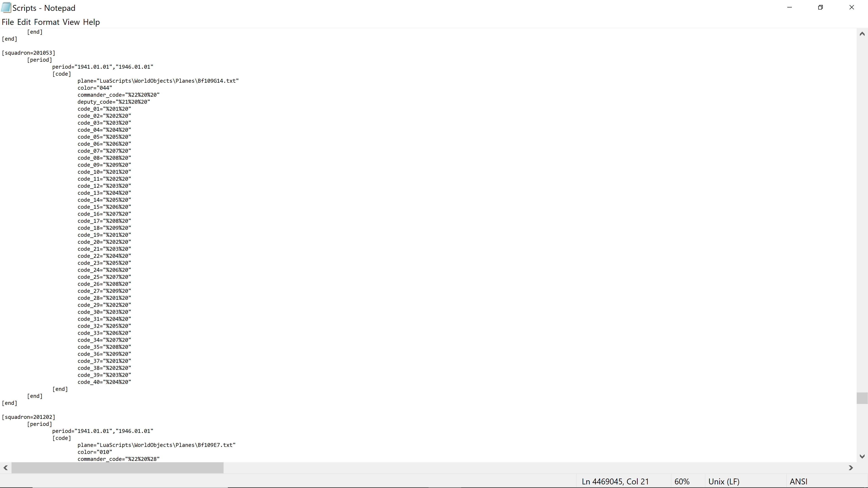
Task: Click the code_33 line
Action: click(x=104, y=333)
